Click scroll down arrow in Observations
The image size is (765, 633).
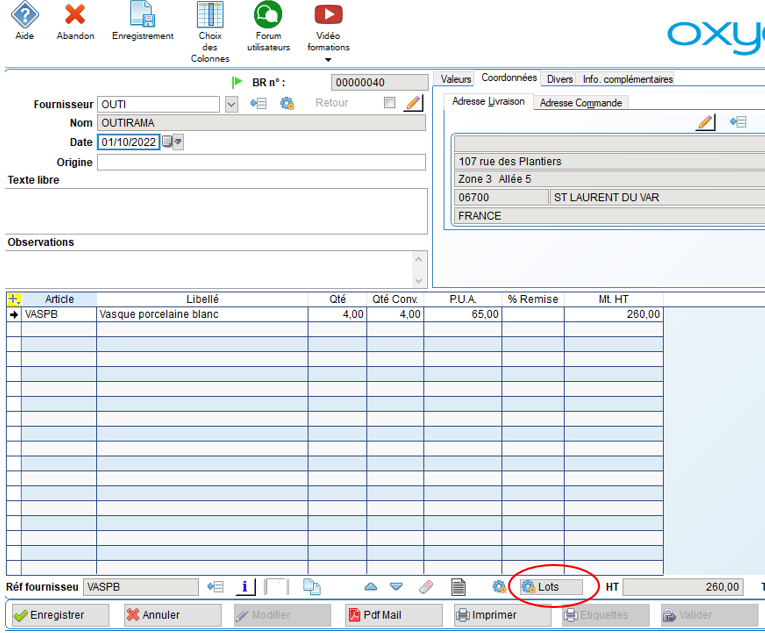(x=419, y=281)
